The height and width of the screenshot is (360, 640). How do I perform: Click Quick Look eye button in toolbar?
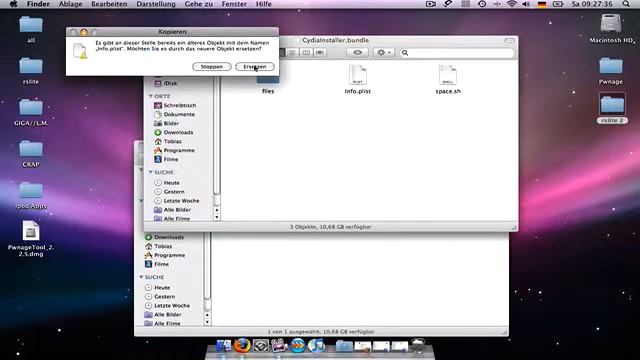click(x=357, y=53)
